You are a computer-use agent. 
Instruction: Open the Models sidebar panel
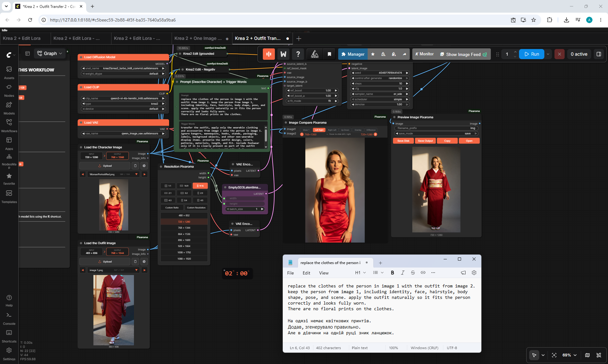[x=9, y=108]
